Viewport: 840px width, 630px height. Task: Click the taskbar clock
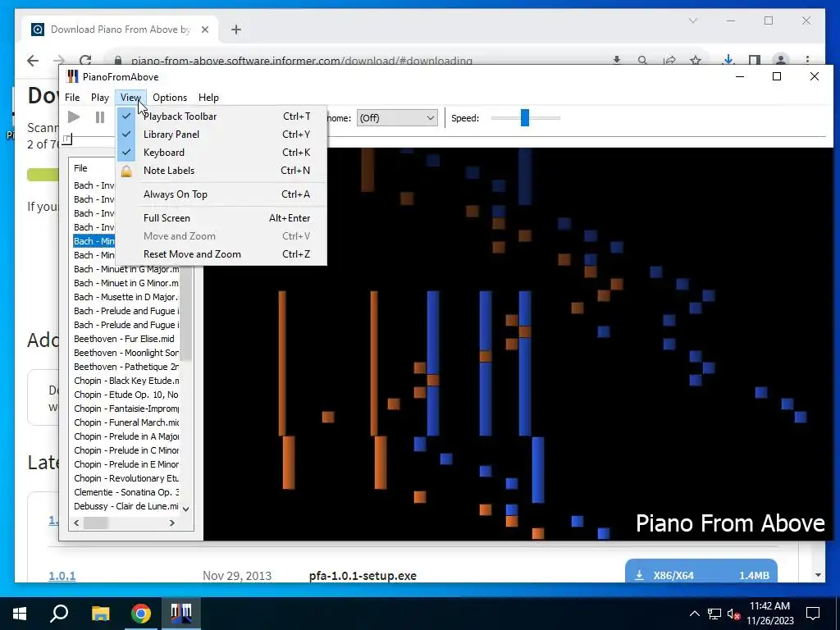(769, 614)
